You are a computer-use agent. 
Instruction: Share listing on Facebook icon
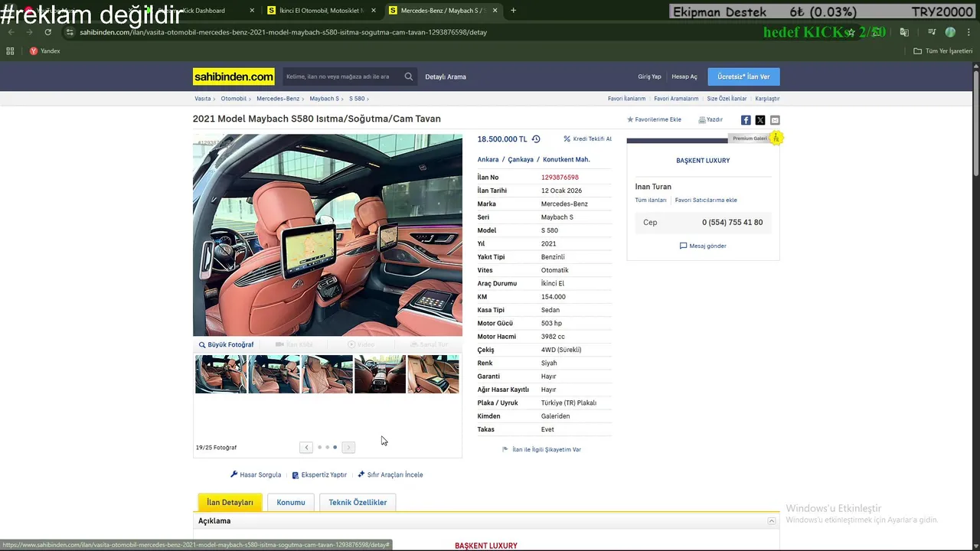(746, 120)
